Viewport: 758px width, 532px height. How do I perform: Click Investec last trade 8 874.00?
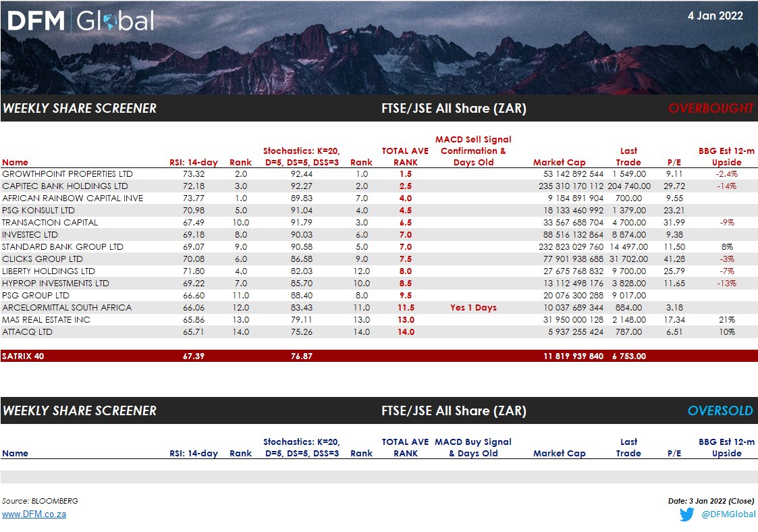(x=629, y=234)
